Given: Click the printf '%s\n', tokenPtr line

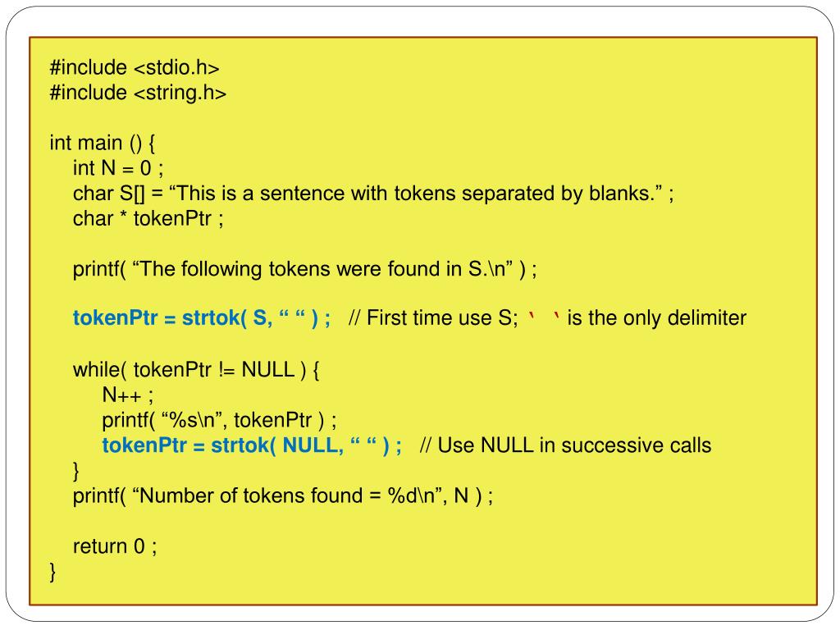Looking at the screenshot, I should (x=220, y=421).
